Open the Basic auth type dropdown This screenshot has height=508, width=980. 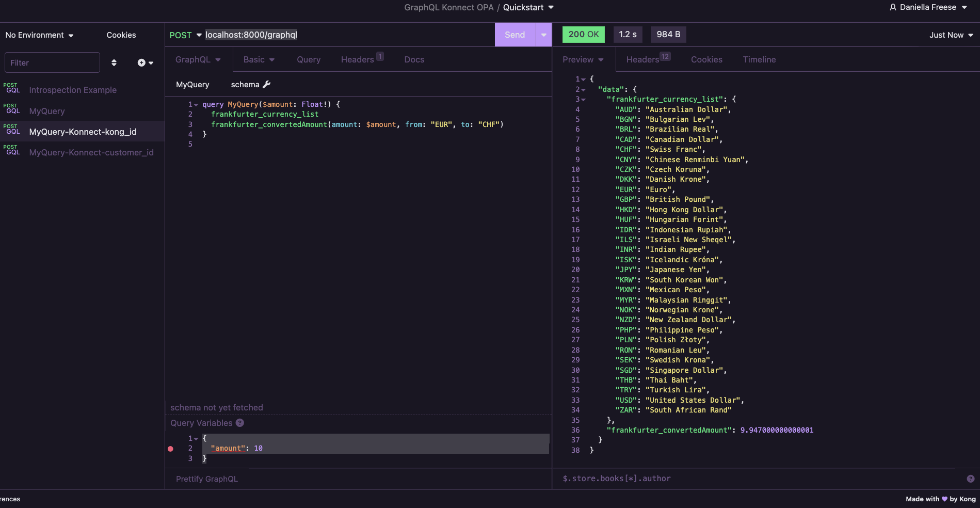pos(259,59)
